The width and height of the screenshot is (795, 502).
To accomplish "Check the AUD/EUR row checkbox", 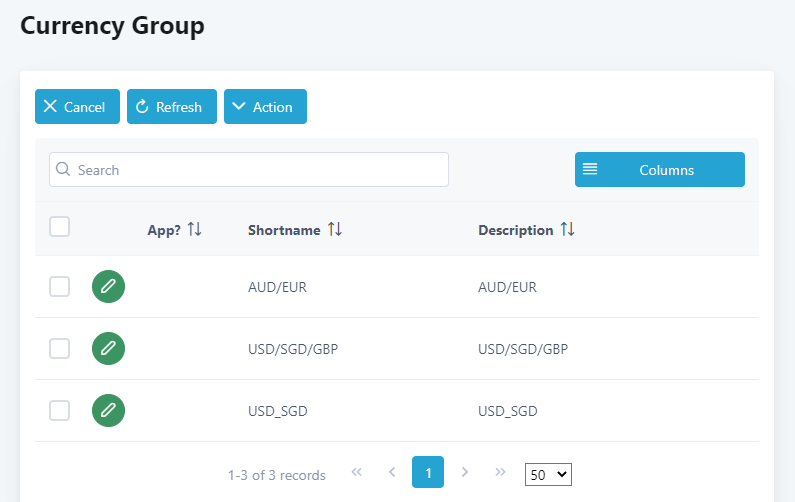I will (x=60, y=287).
